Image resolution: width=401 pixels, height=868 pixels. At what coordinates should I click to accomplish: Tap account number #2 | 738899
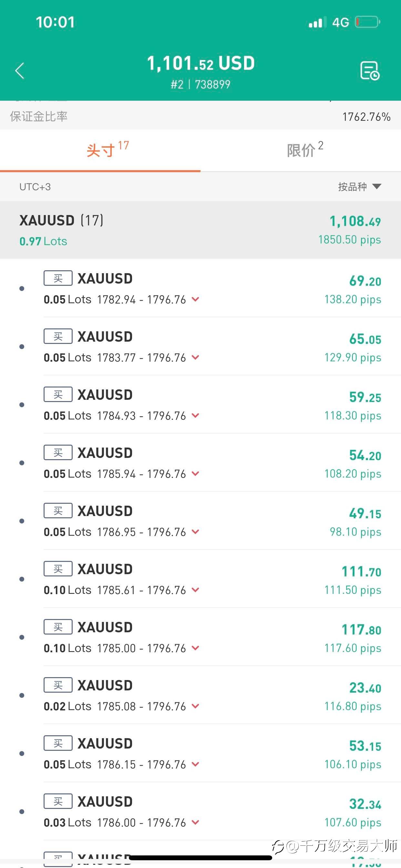click(200, 84)
